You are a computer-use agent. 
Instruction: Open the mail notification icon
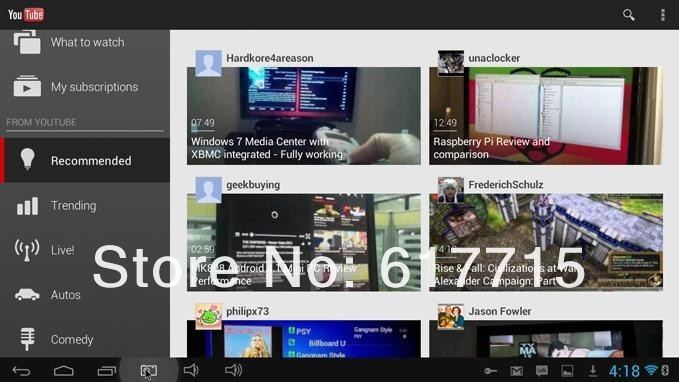point(516,371)
